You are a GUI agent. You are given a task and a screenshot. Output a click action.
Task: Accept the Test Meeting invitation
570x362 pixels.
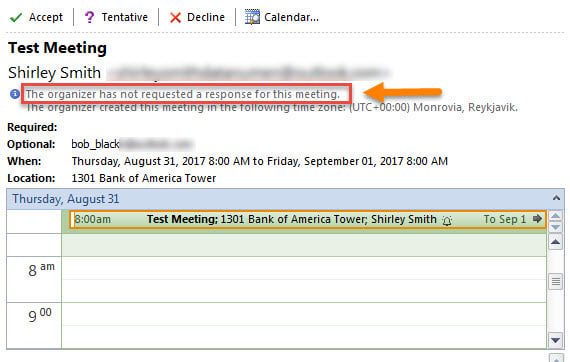click(36, 17)
